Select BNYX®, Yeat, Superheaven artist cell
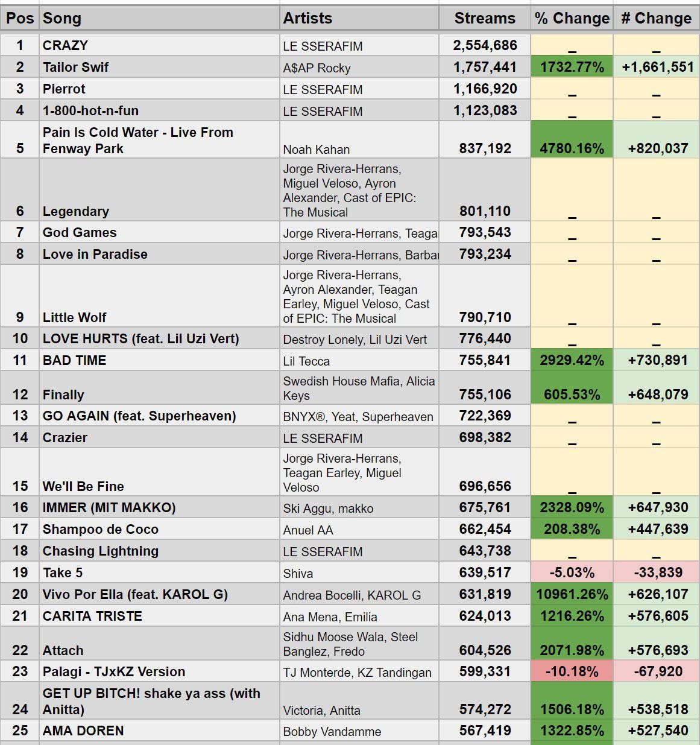 [359, 416]
